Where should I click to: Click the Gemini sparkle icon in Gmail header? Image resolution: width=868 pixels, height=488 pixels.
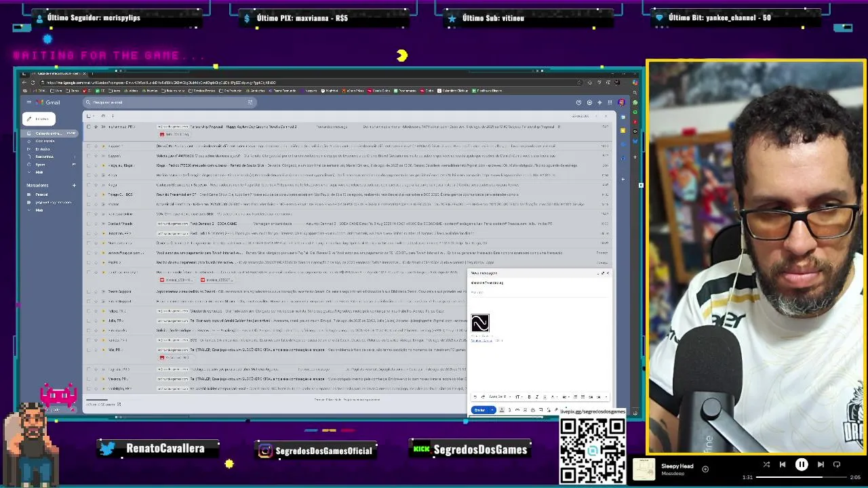pyautogui.click(x=599, y=102)
